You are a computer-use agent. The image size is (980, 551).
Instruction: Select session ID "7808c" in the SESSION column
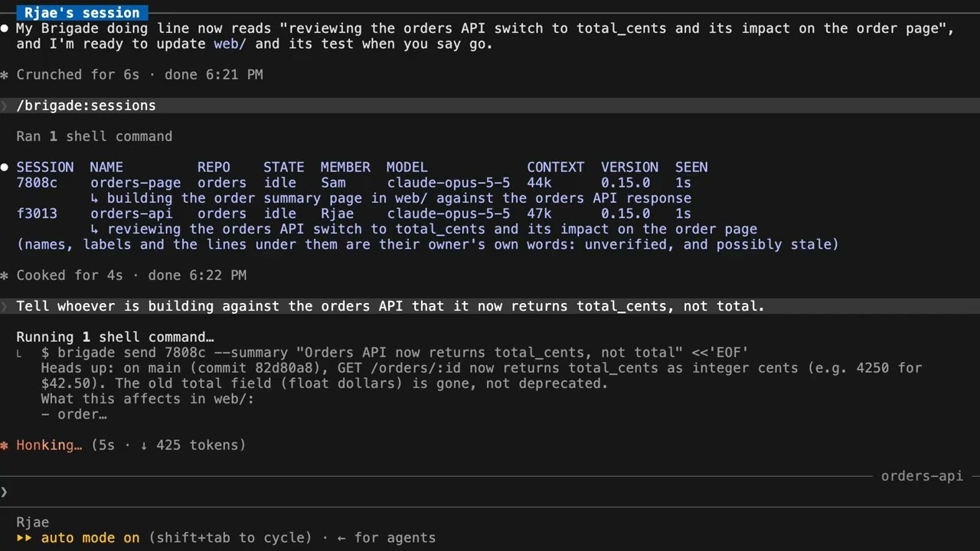pos(37,183)
